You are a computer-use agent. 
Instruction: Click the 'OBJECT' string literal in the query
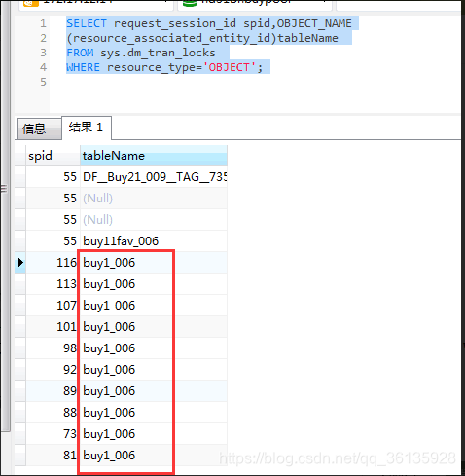(x=229, y=67)
